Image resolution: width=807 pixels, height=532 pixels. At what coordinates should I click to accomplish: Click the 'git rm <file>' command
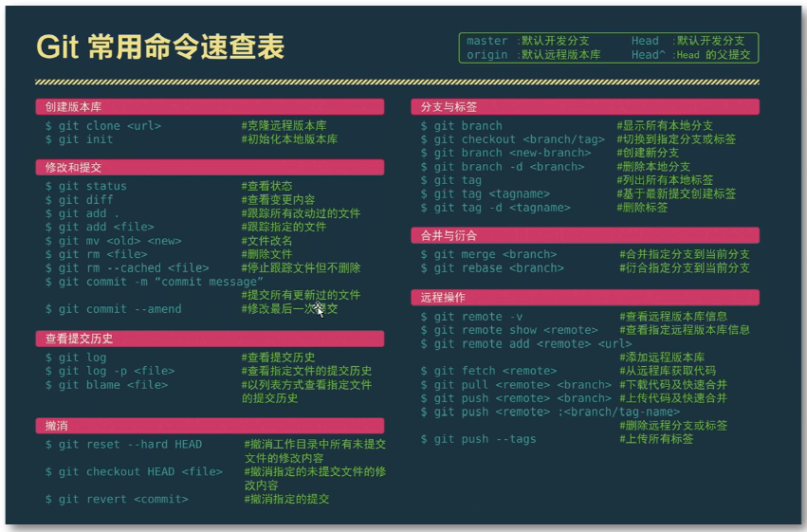pyautogui.click(x=96, y=254)
